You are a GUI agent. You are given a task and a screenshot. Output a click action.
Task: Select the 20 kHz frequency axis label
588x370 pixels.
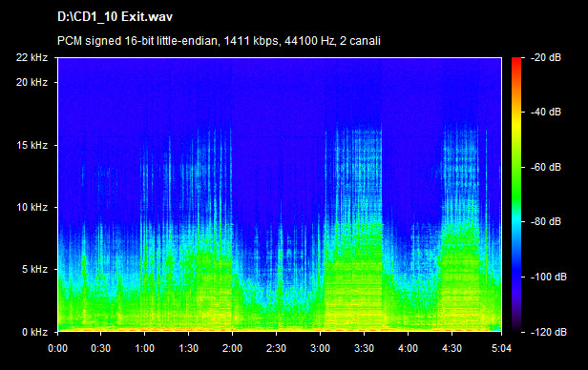click(31, 82)
